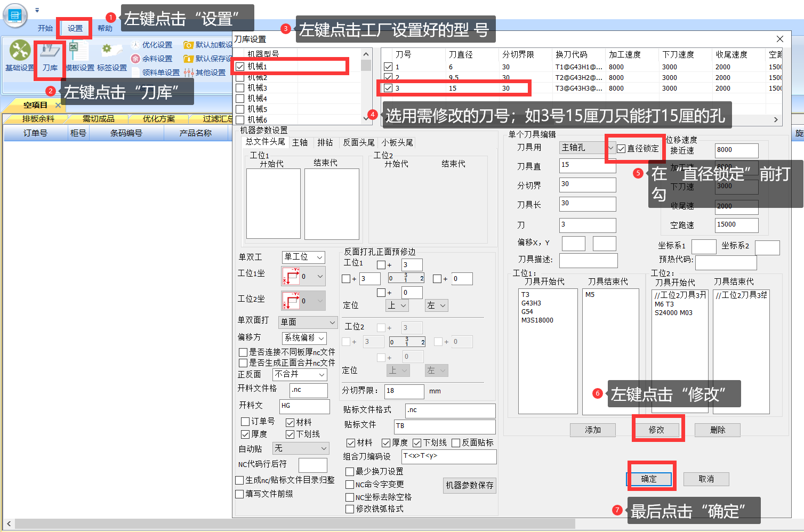Click 订单号 column header in main grid
Viewport: 804px width, 532px height.
pyautogui.click(x=35, y=133)
